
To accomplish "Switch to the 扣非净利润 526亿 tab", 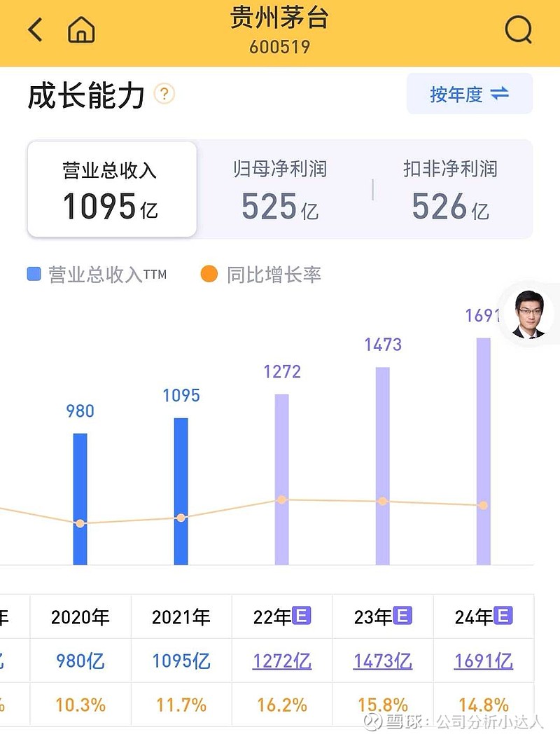I will pos(451,190).
